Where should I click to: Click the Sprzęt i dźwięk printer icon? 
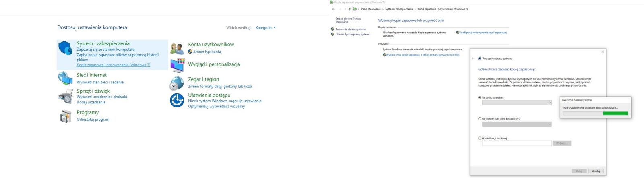click(x=65, y=96)
